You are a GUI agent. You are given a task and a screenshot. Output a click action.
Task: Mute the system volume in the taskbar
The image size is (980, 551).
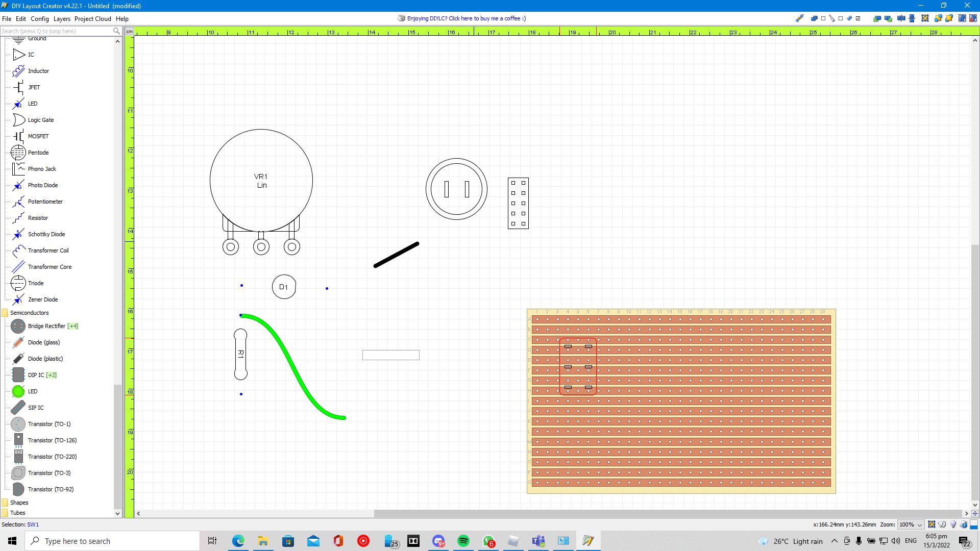pos(896,541)
